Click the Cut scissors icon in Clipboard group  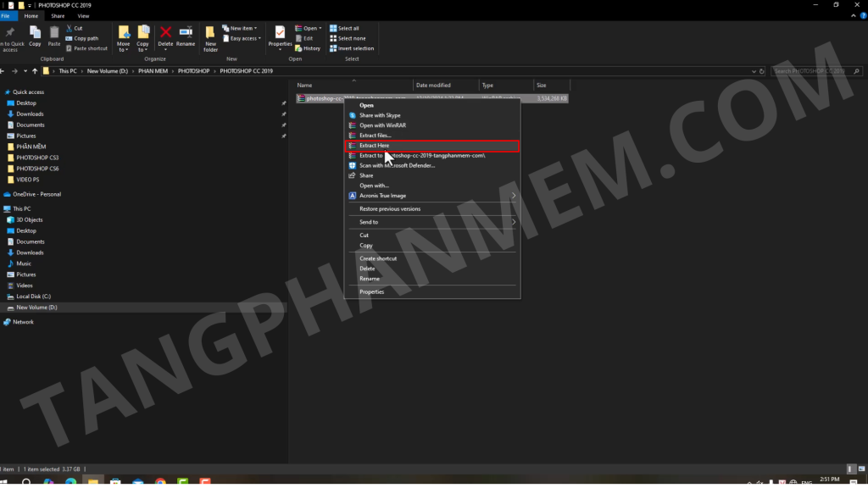[x=69, y=28]
